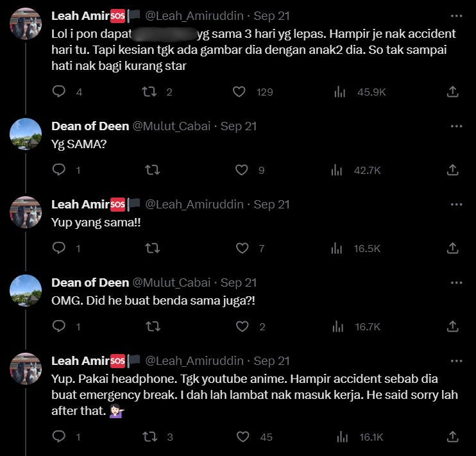Open Leah Amir's profile name on the first tweet
The image size is (476, 456).
(x=80, y=15)
